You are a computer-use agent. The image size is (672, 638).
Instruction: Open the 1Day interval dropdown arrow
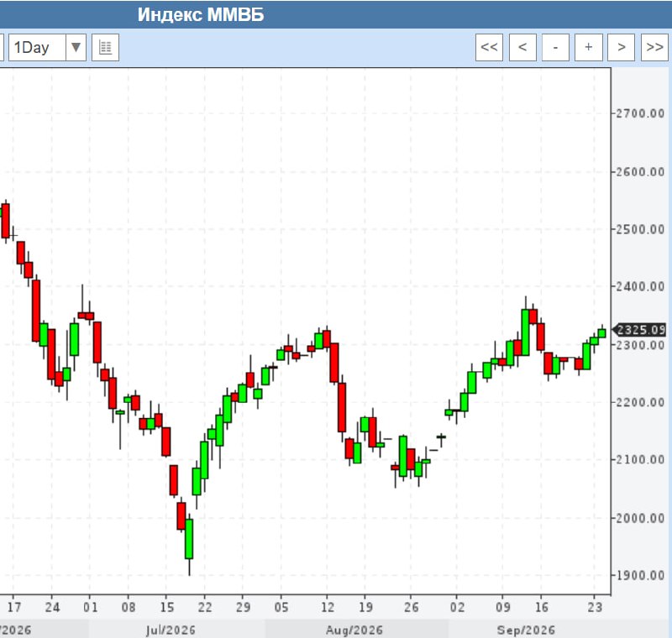point(76,47)
